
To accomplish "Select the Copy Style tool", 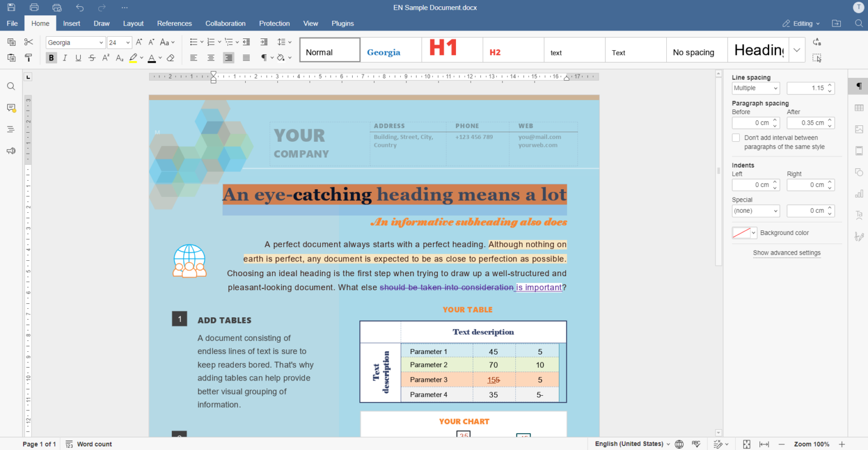I will [29, 57].
